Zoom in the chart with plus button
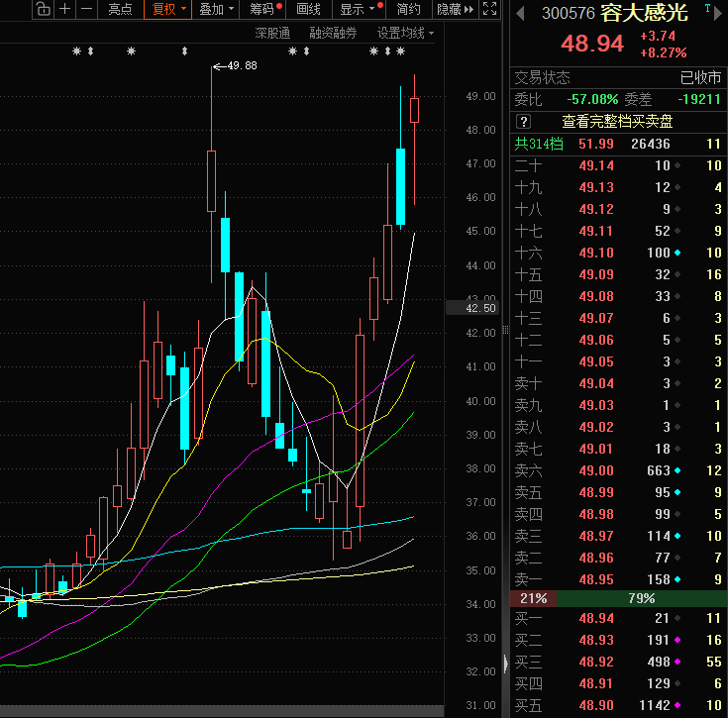 click(64, 9)
